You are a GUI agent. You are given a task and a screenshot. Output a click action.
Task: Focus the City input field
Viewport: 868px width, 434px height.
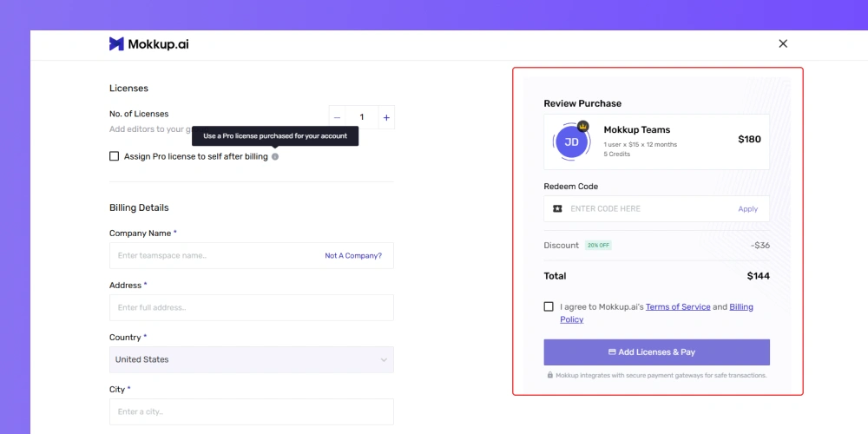tap(252, 411)
